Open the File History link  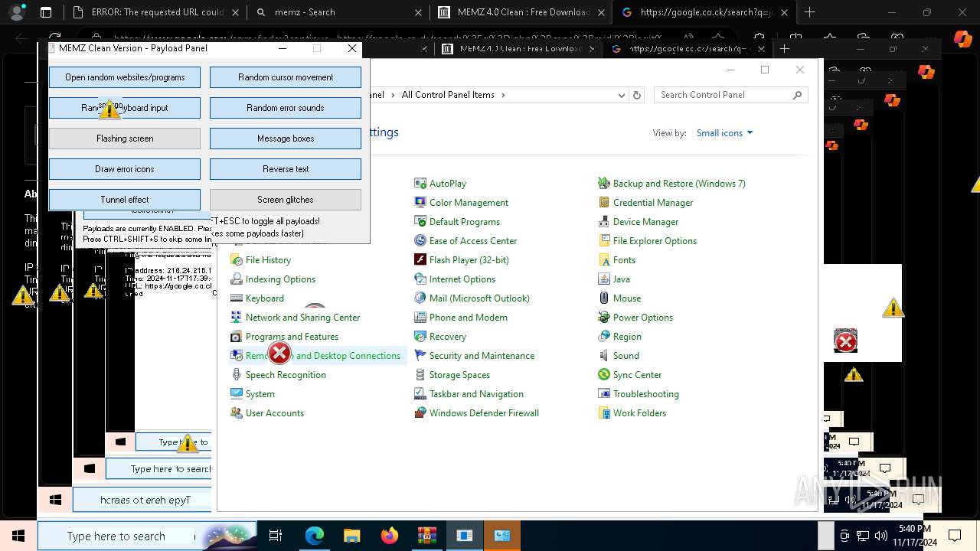pos(268,260)
